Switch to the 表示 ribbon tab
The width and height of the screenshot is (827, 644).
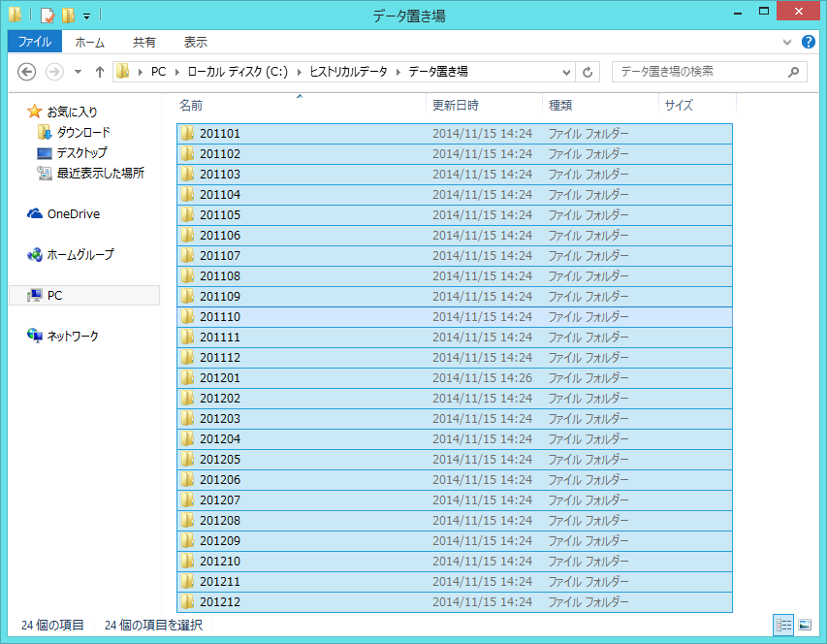click(195, 42)
